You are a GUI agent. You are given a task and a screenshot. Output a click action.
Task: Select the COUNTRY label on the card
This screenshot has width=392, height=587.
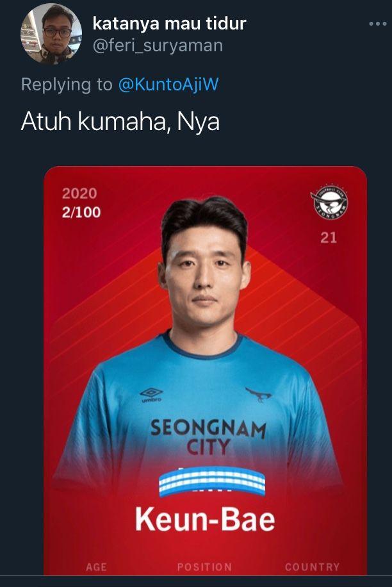(313, 566)
